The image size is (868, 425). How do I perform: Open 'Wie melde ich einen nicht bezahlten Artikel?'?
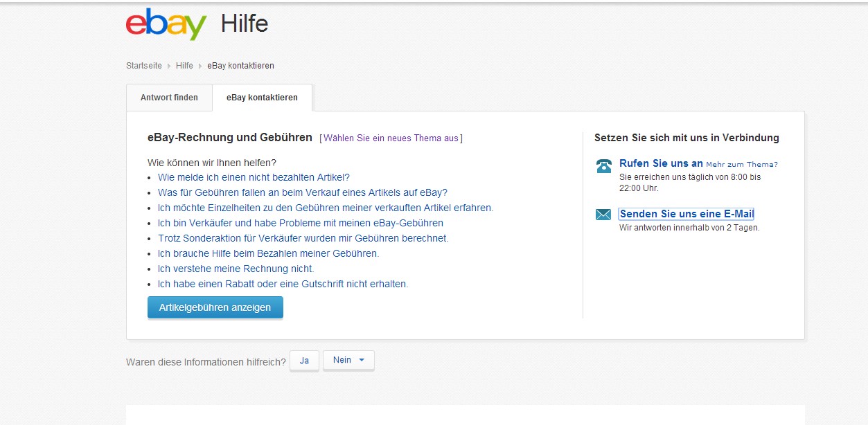(x=254, y=177)
